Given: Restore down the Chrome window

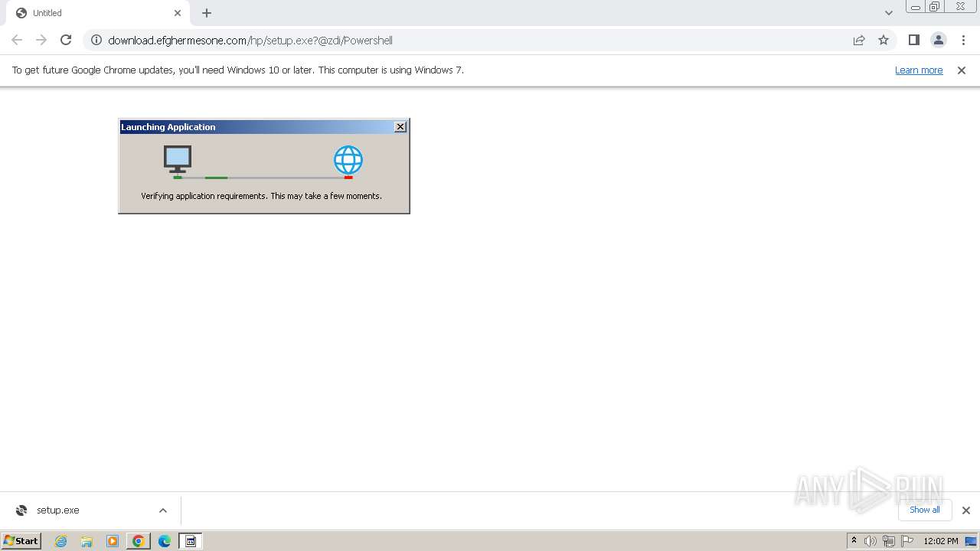Looking at the screenshot, I should tap(934, 7).
